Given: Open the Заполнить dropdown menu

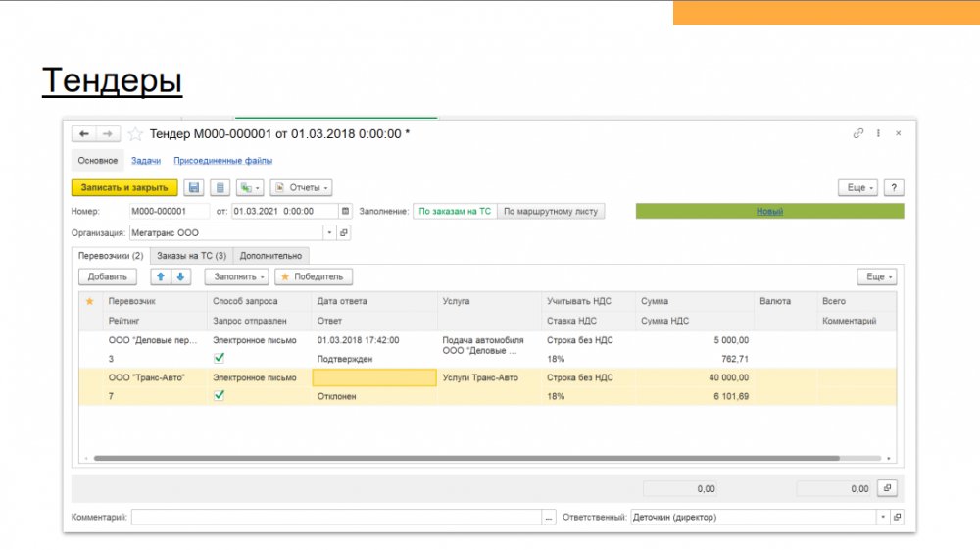Looking at the screenshot, I should coord(236,276).
